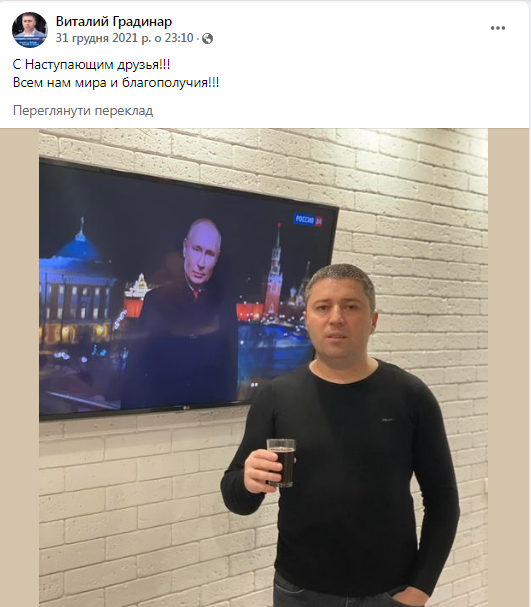Click the red Kremlin tower on TV
Image resolution: width=531 pixels, height=607 pixels.
pos(275,269)
